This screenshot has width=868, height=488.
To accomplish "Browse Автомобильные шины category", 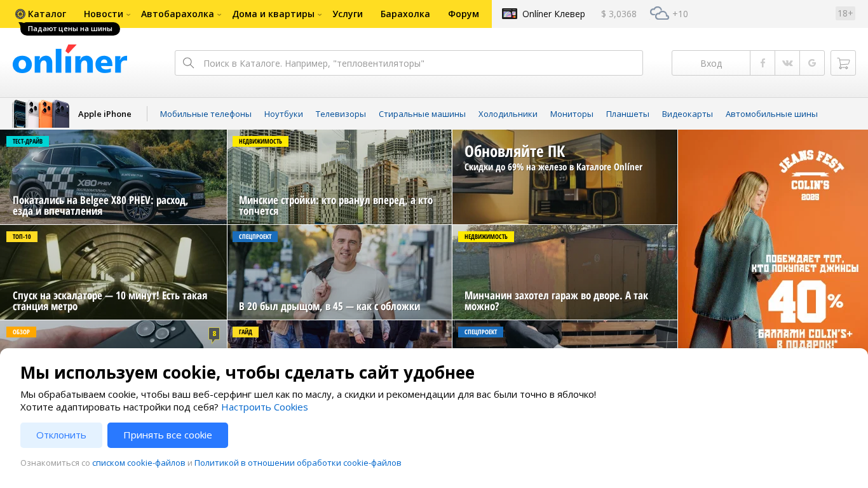I will coord(771,114).
